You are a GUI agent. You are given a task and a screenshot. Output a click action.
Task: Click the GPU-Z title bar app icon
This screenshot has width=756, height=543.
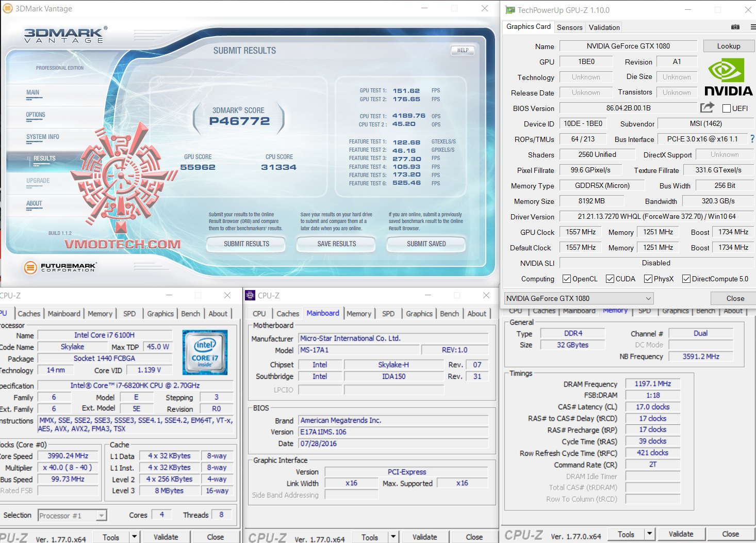tap(510, 10)
